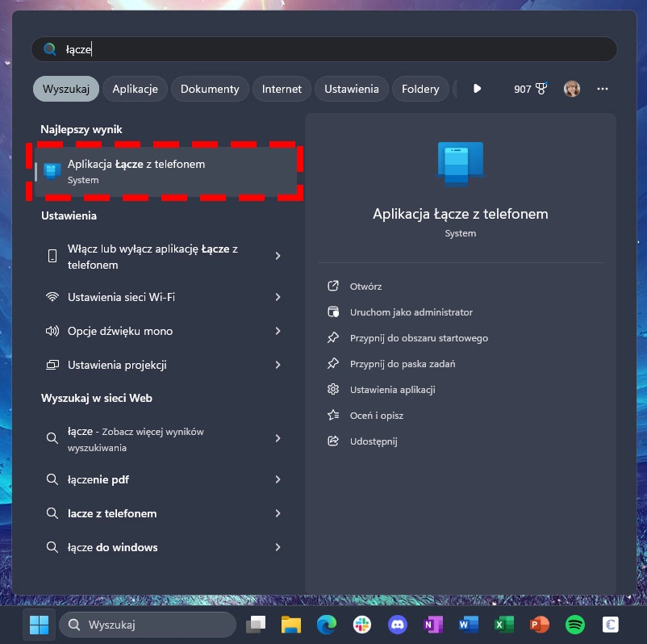Expand chevron for Włącz lub wyłącz aplikację
The height and width of the screenshot is (644, 647).
[x=278, y=256]
